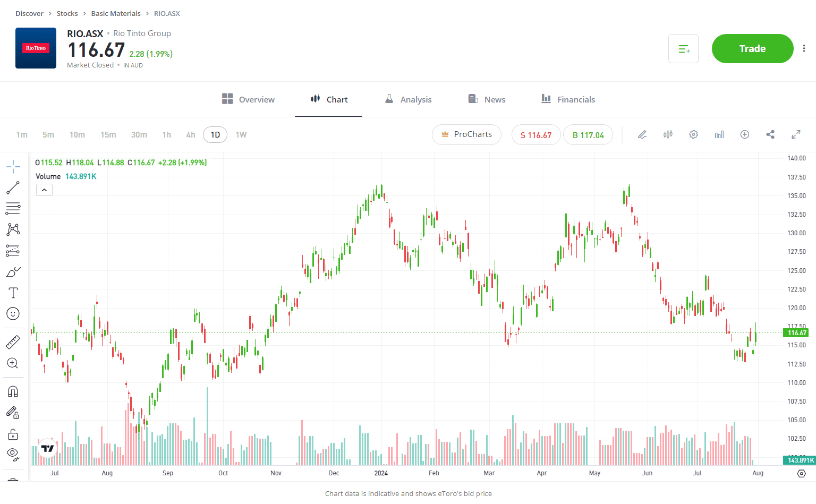Toggle magnet mode for drawings
Screen dimensions: 816x504
coord(13,391)
